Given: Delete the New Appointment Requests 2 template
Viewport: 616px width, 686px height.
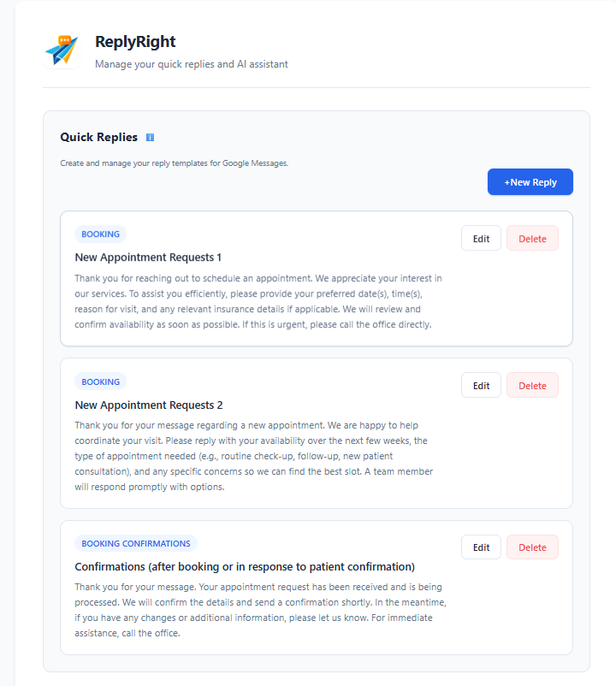Looking at the screenshot, I should (x=532, y=385).
